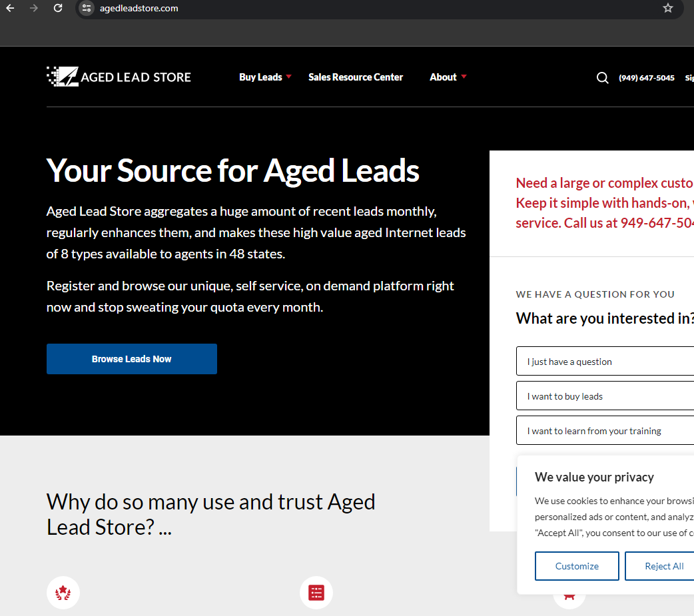This screenshot has height=616, width=694.
Task: Click 'What are you interested in?' heading
Action: pos(605,318)
